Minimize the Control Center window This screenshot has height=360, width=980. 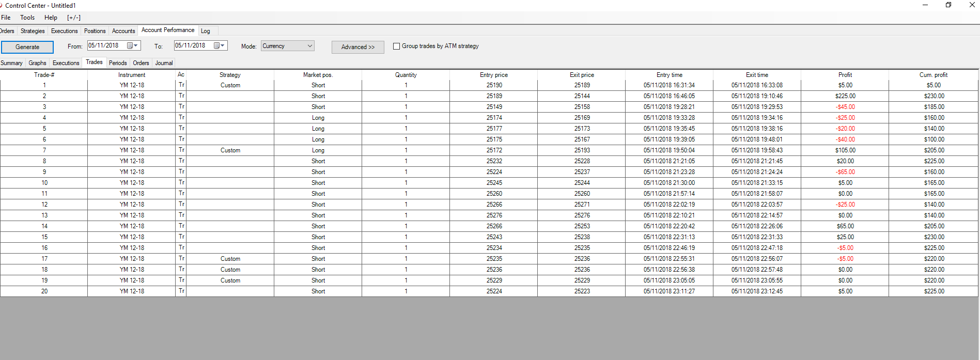[x=925, y=5]
